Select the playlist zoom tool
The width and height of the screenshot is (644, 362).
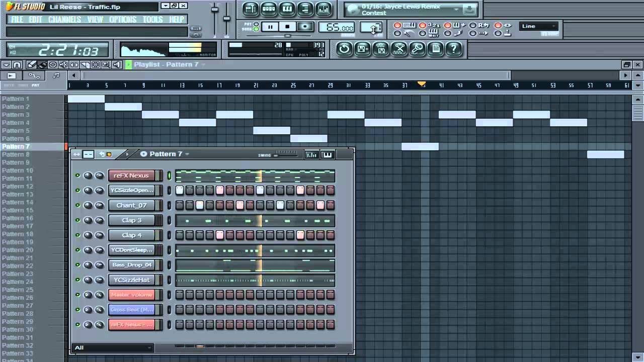[106, 65]
